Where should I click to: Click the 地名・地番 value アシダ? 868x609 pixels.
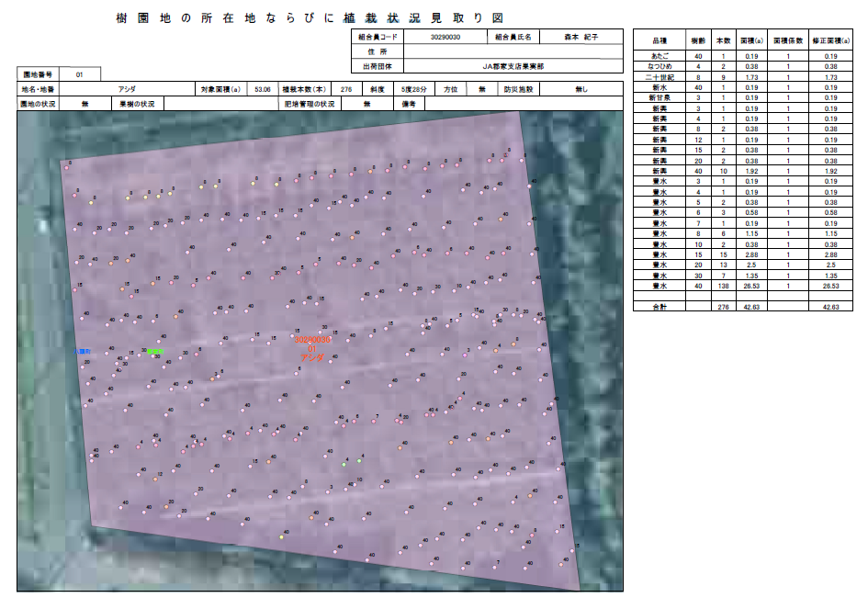coord(128,90)
